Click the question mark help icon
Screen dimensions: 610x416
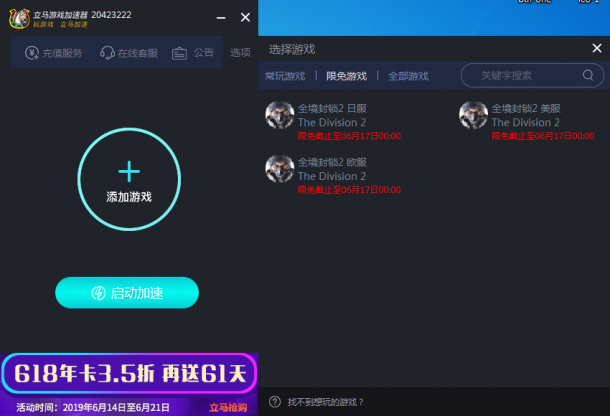click(275, 402)
